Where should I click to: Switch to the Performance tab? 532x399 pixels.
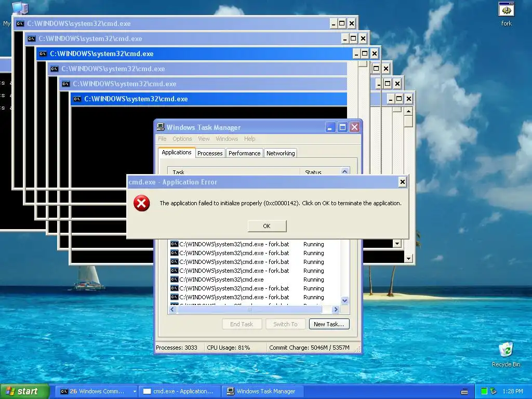[x=244, y=153]
